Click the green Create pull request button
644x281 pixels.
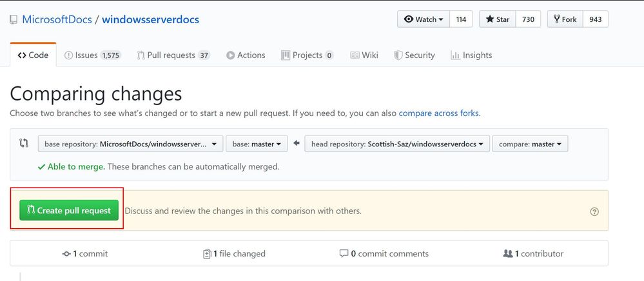(69, 210)
